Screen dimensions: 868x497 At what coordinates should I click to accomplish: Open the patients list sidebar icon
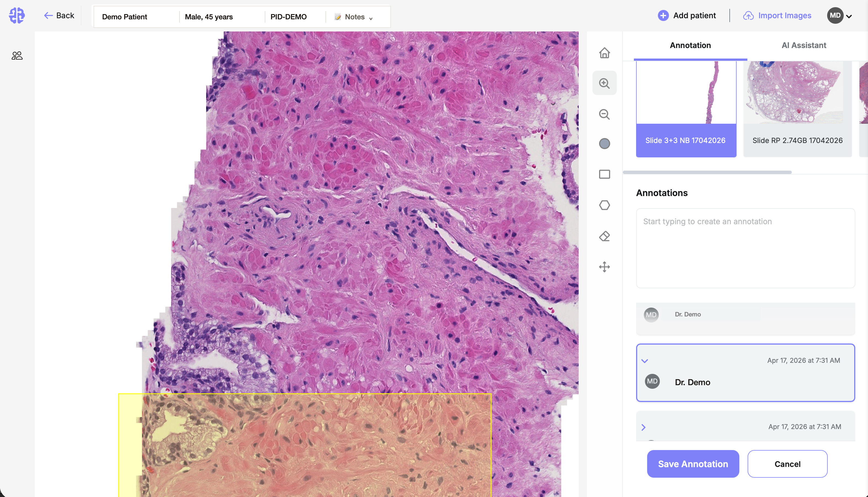[17, 56]
